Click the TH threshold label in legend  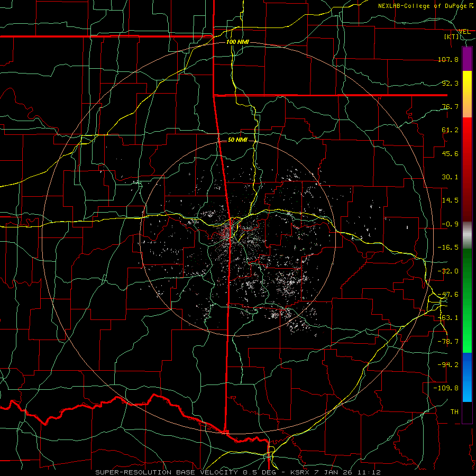tap(454, 412)
